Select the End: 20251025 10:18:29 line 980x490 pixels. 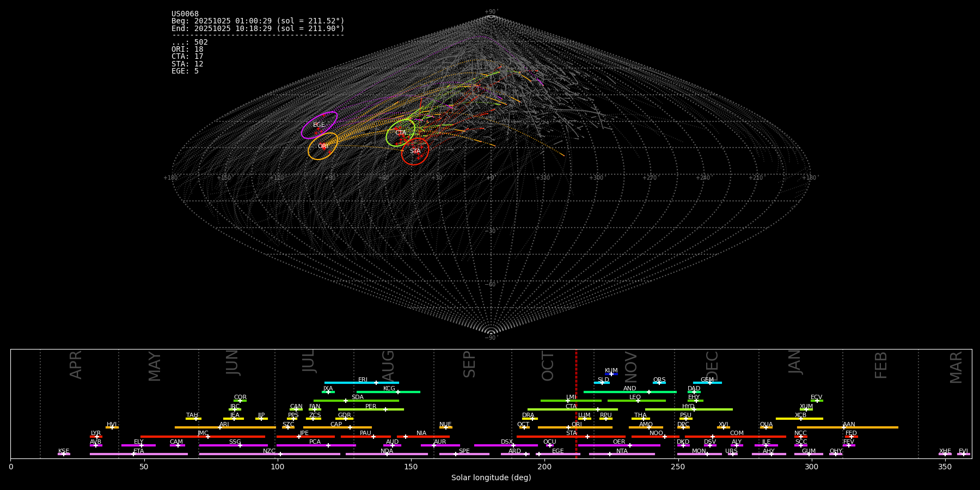[x=258, y=28]
